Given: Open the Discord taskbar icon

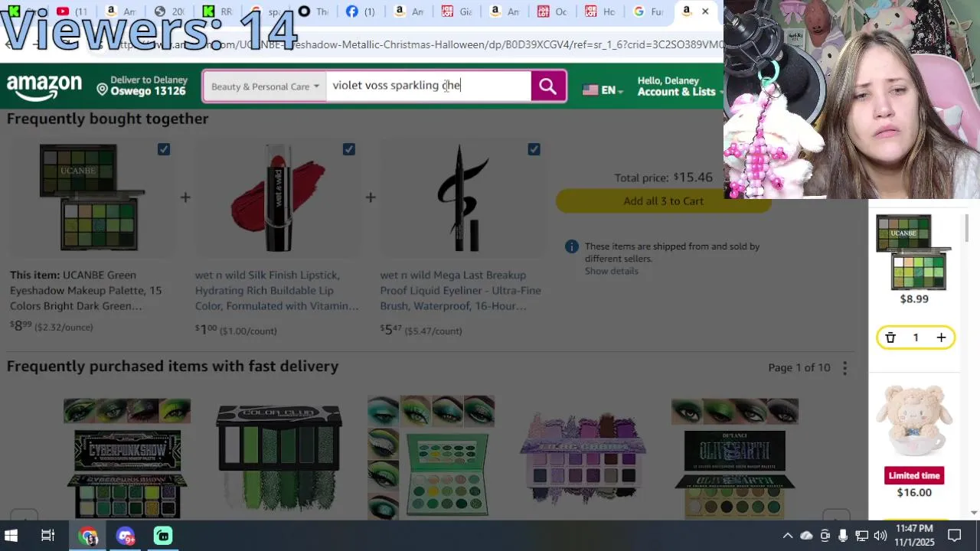Looking at the screenshot, I should 126,536.
